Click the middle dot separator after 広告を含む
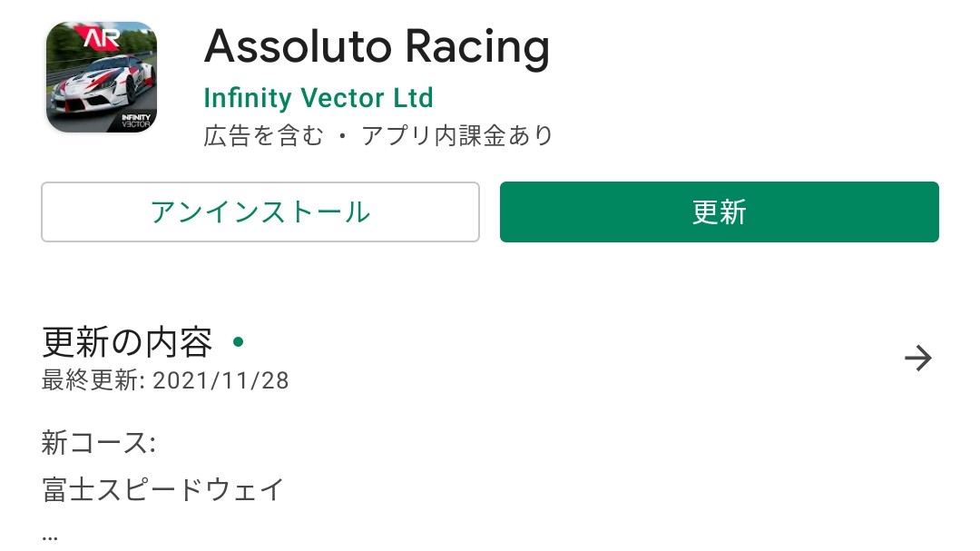 coord(342,136)
